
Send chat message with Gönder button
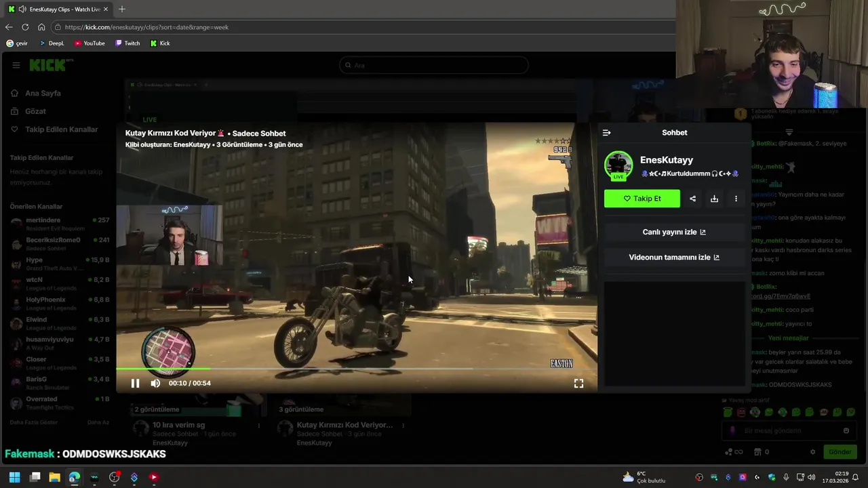tap(839, 452)
